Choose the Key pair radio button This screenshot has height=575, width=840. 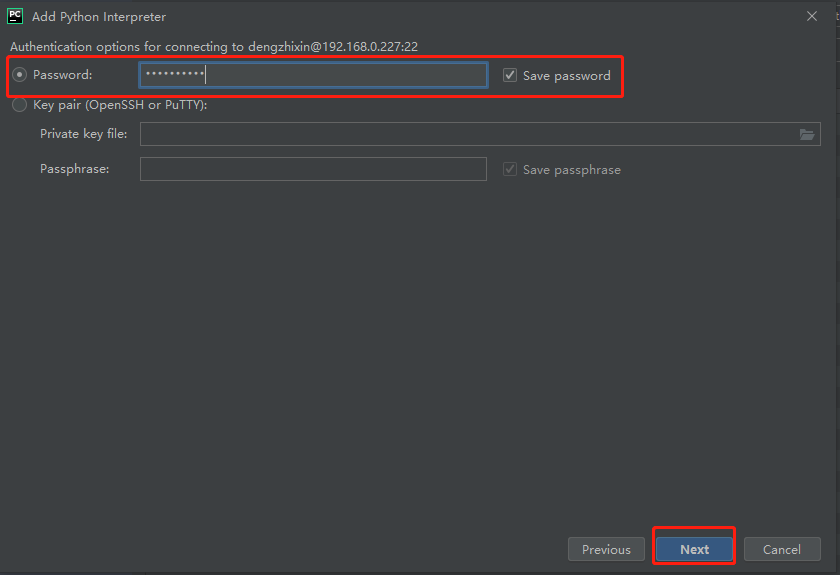[20, 105]
